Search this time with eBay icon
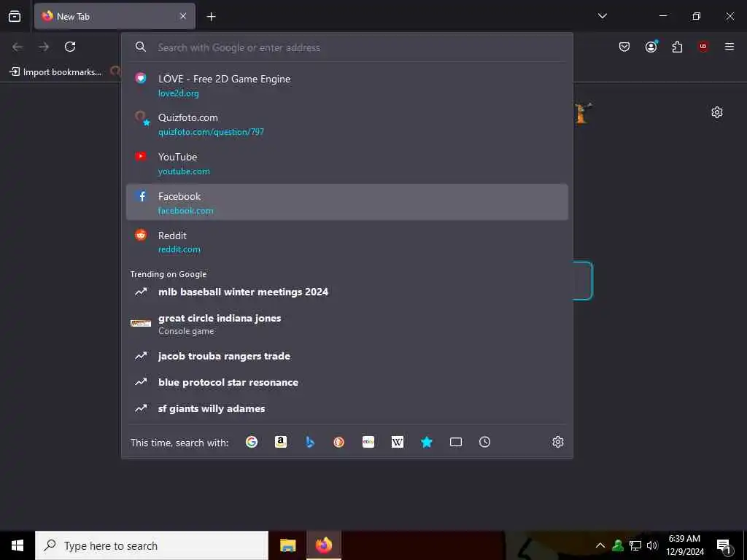 click(x=368, y=442)
